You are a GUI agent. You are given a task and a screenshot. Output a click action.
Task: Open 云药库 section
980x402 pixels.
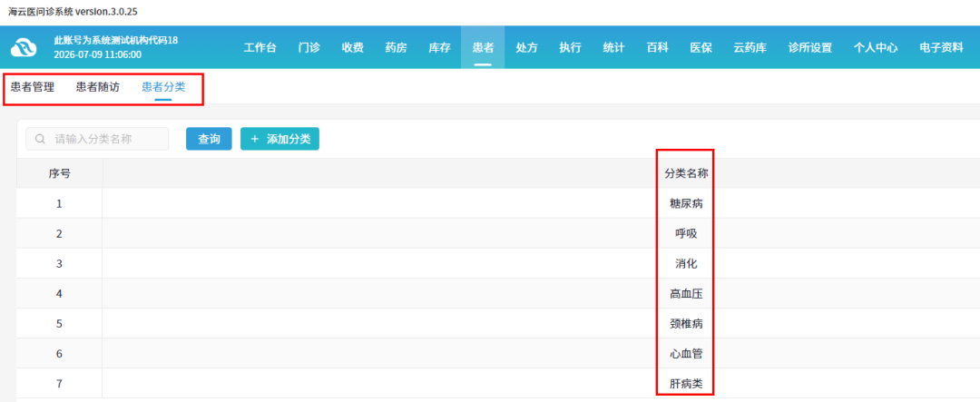[x=750, y=47]
